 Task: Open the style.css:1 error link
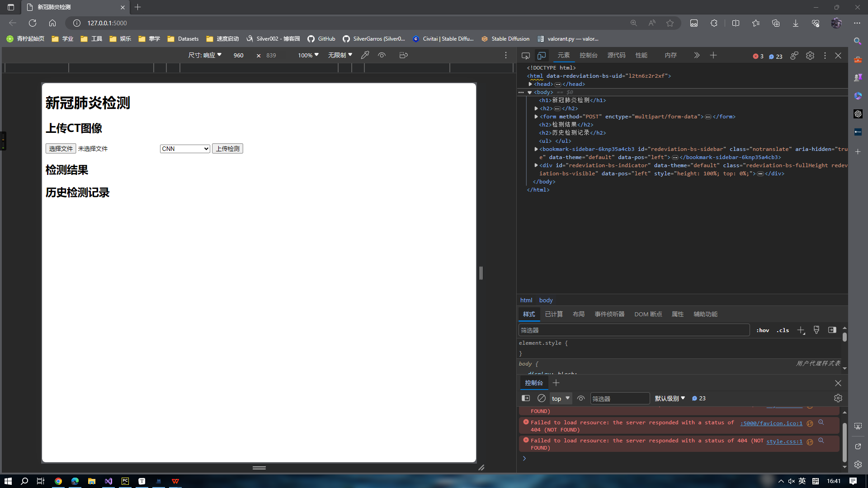[784, 441]
